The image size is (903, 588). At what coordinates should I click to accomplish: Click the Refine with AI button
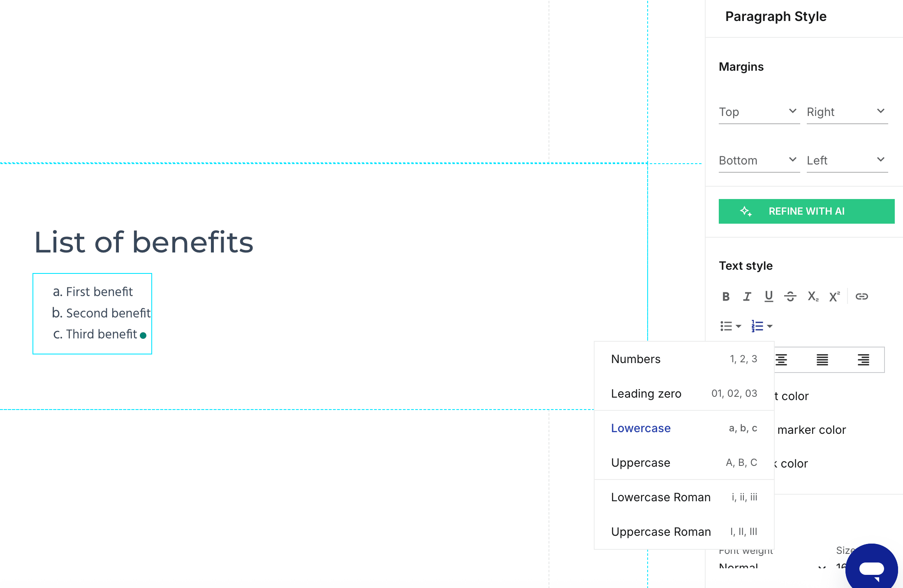tap(806, 211)
